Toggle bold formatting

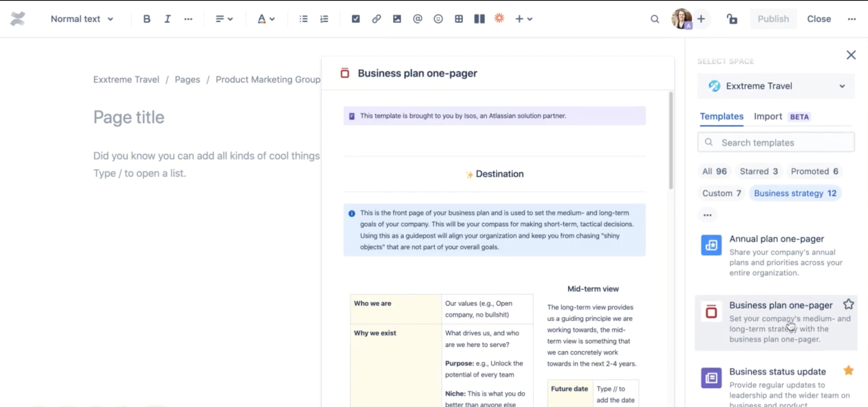click(x=147, y=19)
